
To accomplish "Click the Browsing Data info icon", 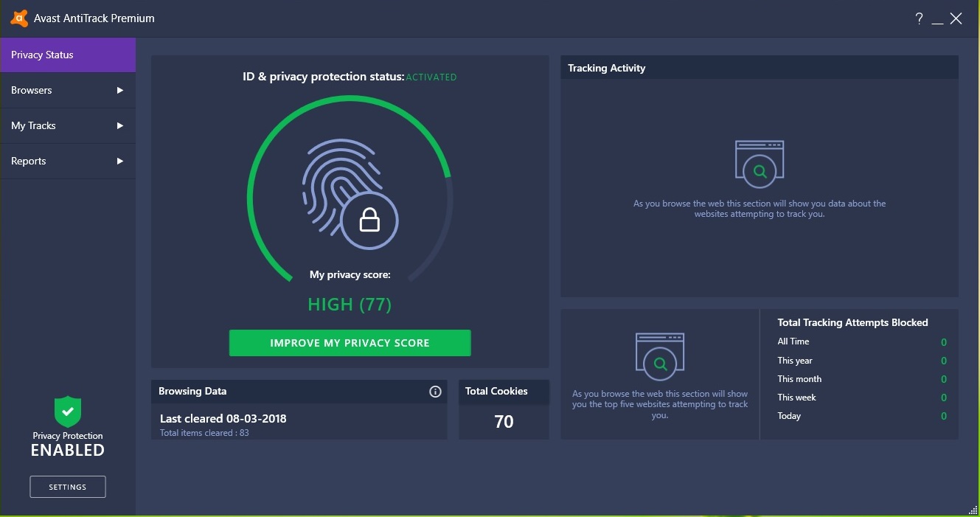I will (x=435, y=392).
